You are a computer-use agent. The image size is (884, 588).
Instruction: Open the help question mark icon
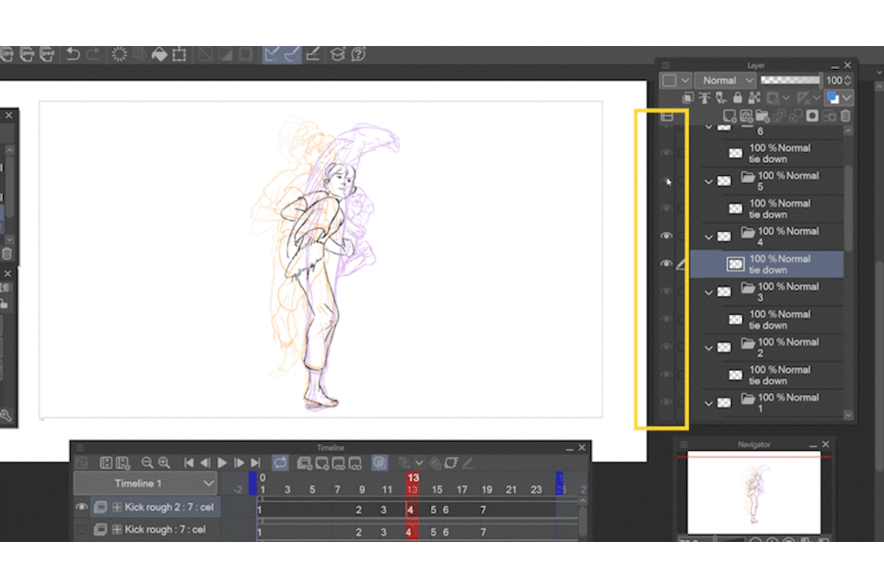pos(358,54)
